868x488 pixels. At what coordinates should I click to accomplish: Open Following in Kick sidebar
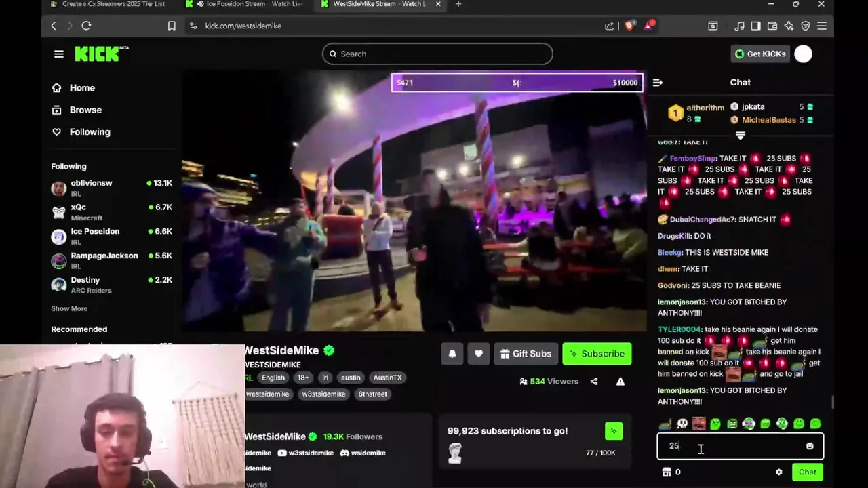click(x=81, y=132)
